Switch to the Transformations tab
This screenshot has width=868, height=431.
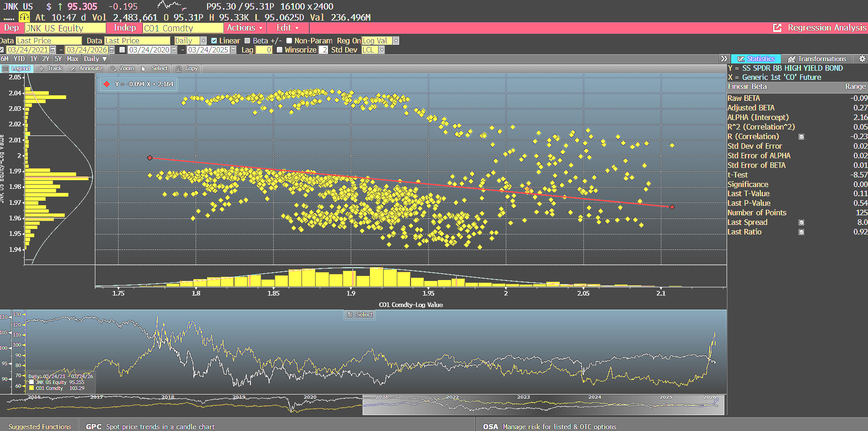[817, 59]
